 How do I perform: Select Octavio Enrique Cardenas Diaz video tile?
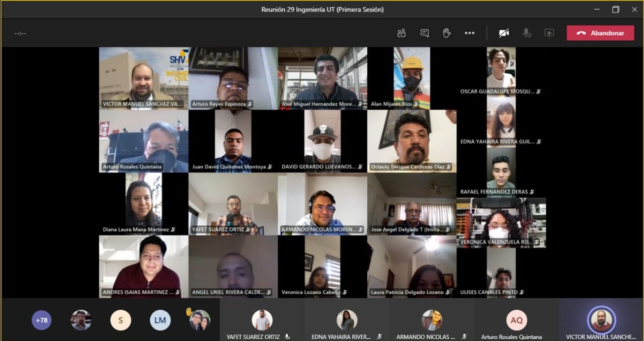(412, 141)
